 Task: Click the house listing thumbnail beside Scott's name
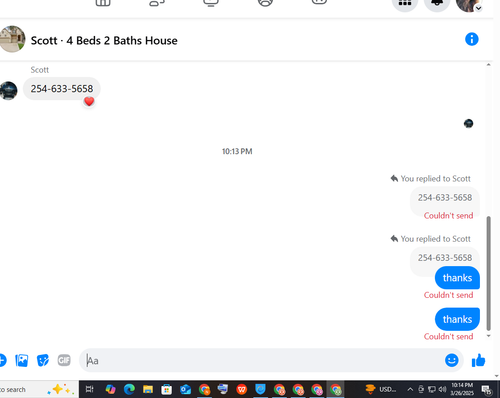click(x=13, y=39)
